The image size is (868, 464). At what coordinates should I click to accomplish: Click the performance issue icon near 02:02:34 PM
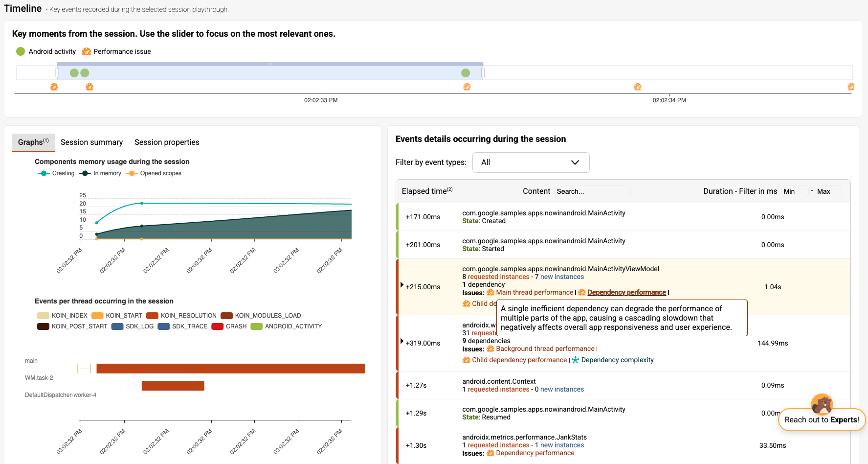pos(638,87)
